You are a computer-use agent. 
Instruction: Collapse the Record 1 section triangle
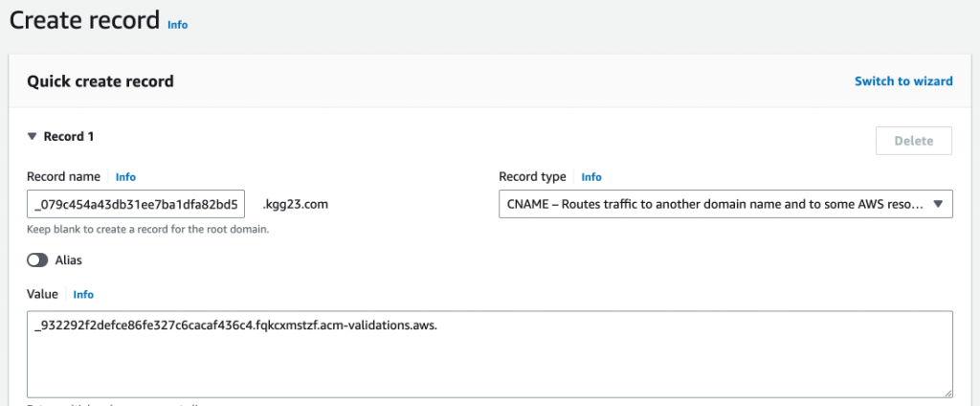pyautogui.click(x=32, y=137)
